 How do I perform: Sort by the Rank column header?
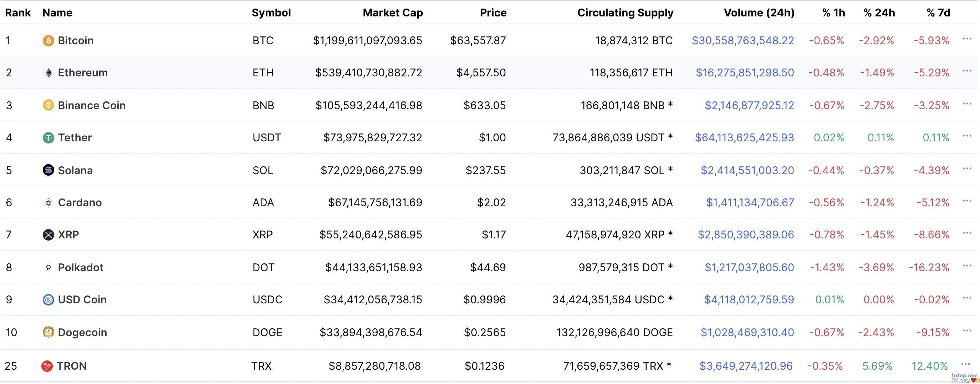pos(17,12)
